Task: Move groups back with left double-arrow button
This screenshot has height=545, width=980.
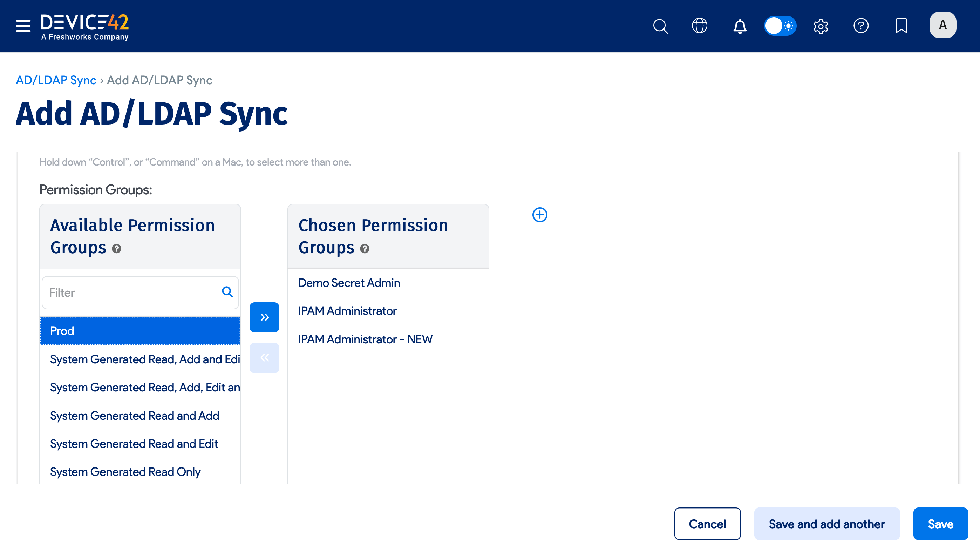Action: coord(264,357)
